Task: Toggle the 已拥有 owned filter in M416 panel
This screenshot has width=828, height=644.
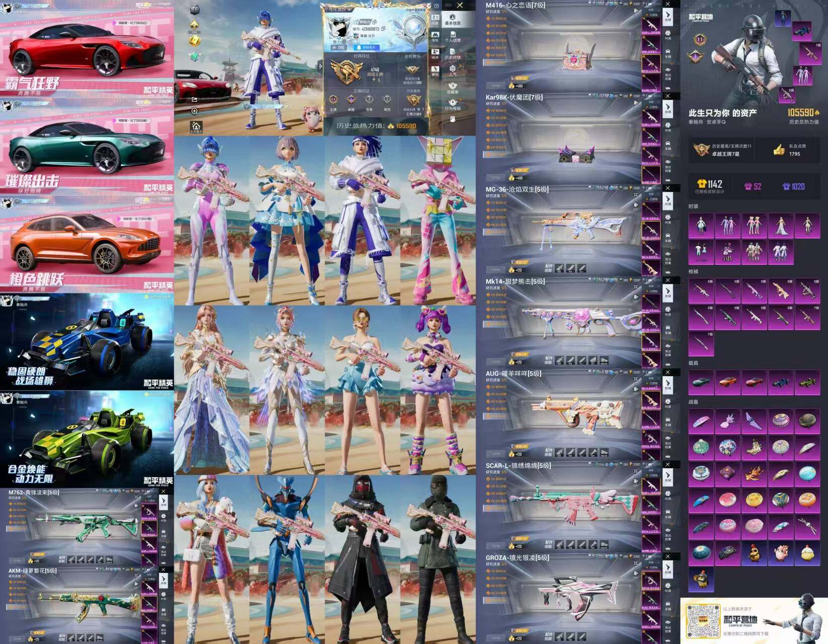Action: 653,15
